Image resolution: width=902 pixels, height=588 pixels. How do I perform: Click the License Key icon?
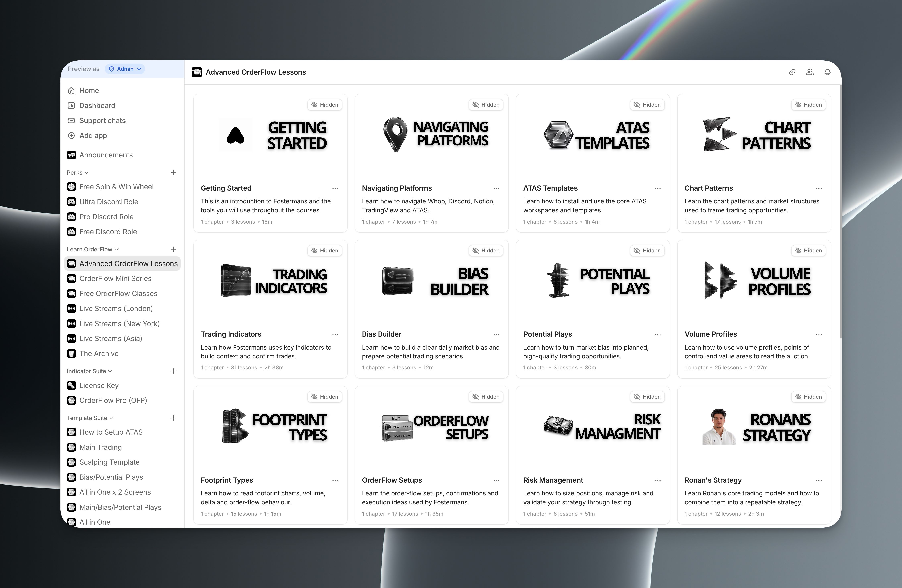(x=71, y=385)
